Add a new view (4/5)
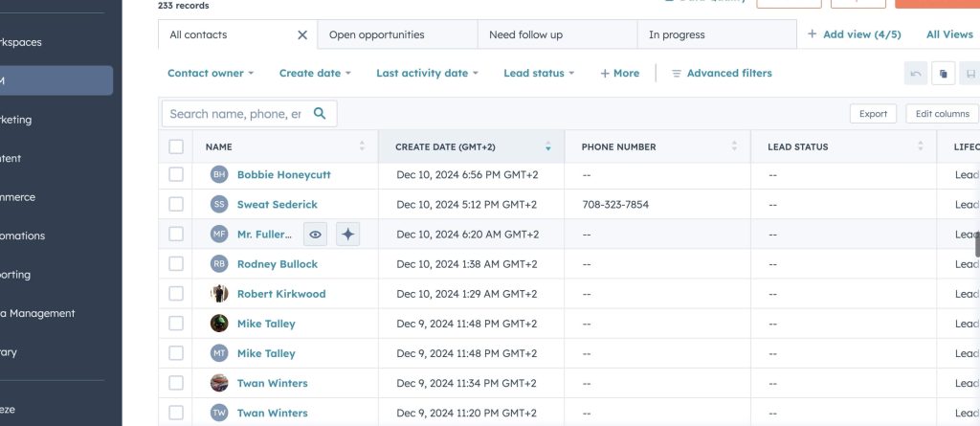Viewport: 980px width, 426px height. [x=854, y=34]
